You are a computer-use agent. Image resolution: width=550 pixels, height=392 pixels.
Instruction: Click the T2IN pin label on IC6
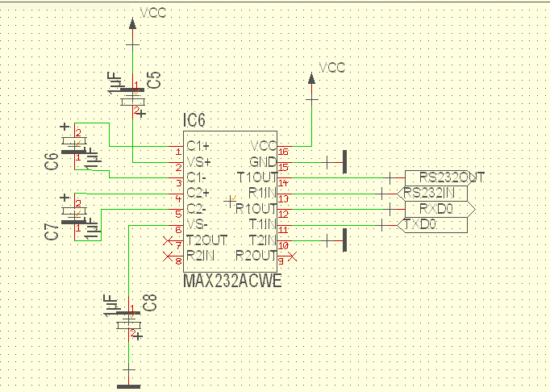coord(263,240)
